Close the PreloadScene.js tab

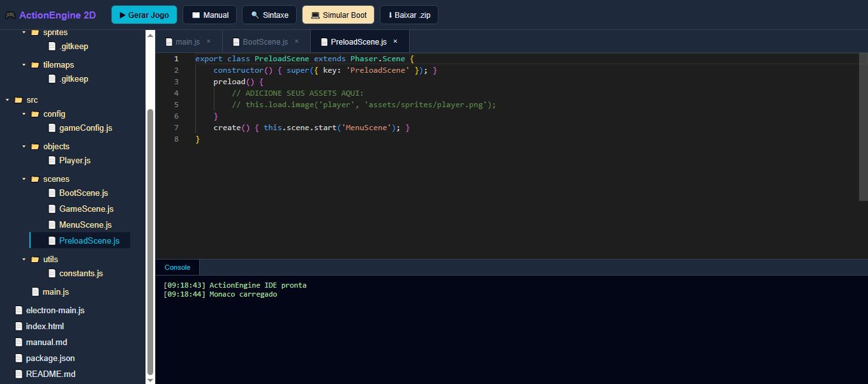395,41
